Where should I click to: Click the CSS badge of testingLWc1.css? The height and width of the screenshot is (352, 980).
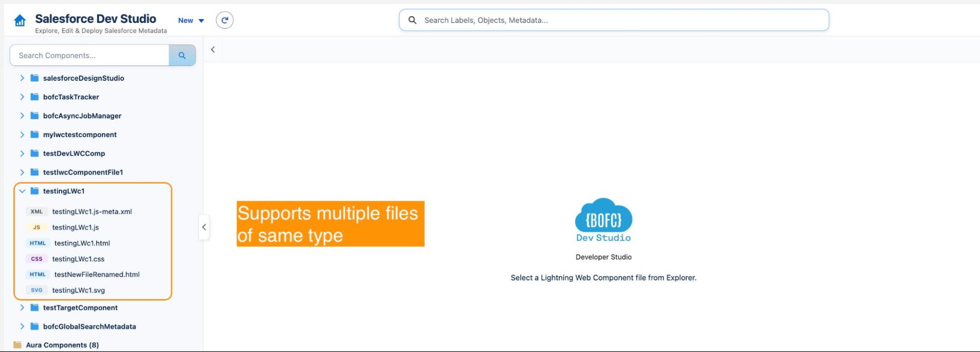point(37,258)
